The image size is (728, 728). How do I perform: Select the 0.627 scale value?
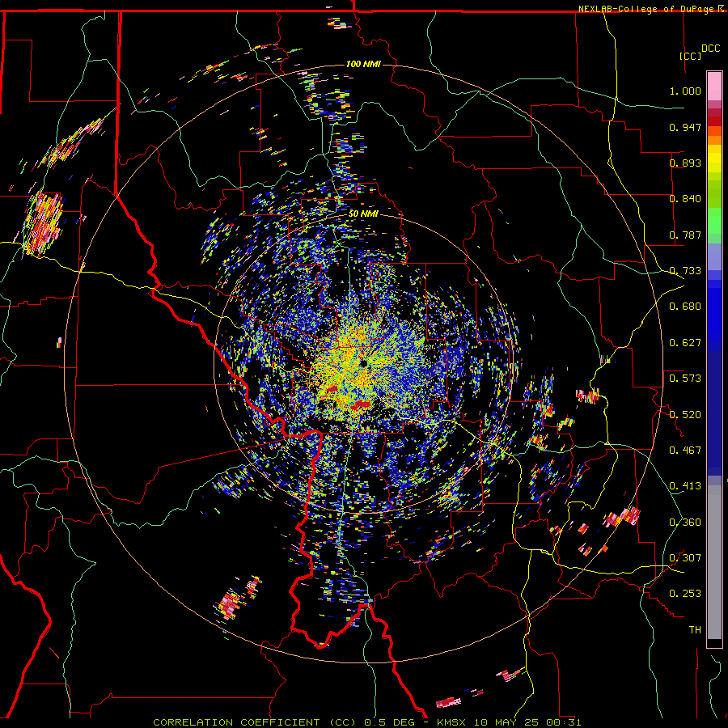685,343
